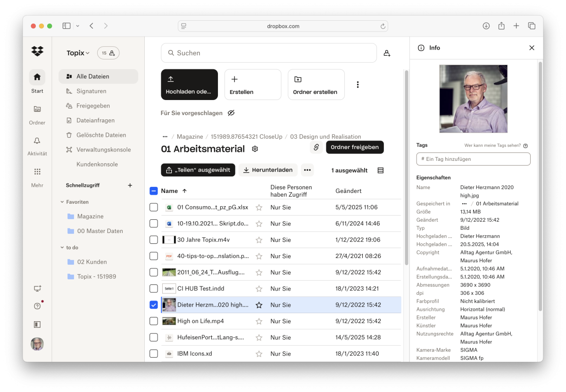Image resolution: width=566 pixels, height=392 pixels.
Task: Click the Ordner erstellen button
Action: 316,85
